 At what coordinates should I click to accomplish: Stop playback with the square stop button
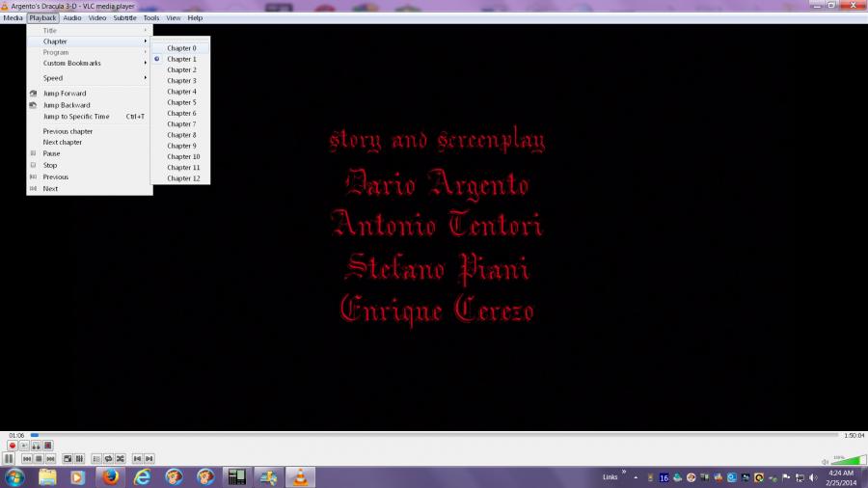click(39, 459)
